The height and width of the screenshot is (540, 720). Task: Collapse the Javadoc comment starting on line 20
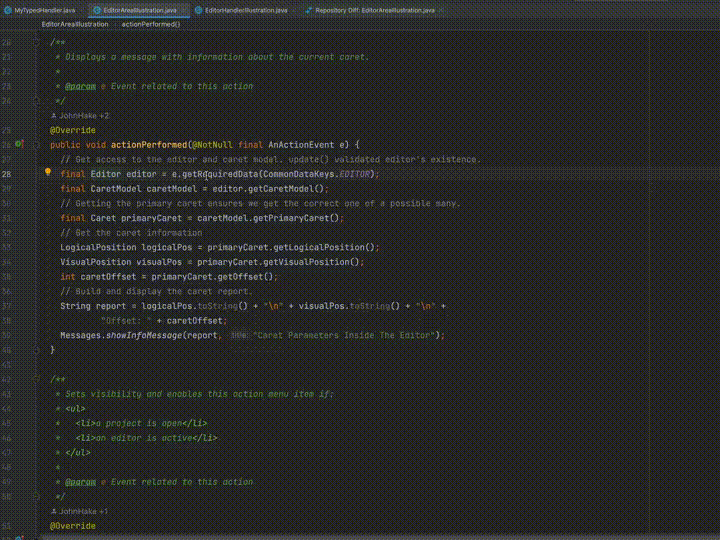(x=37, y=43)
